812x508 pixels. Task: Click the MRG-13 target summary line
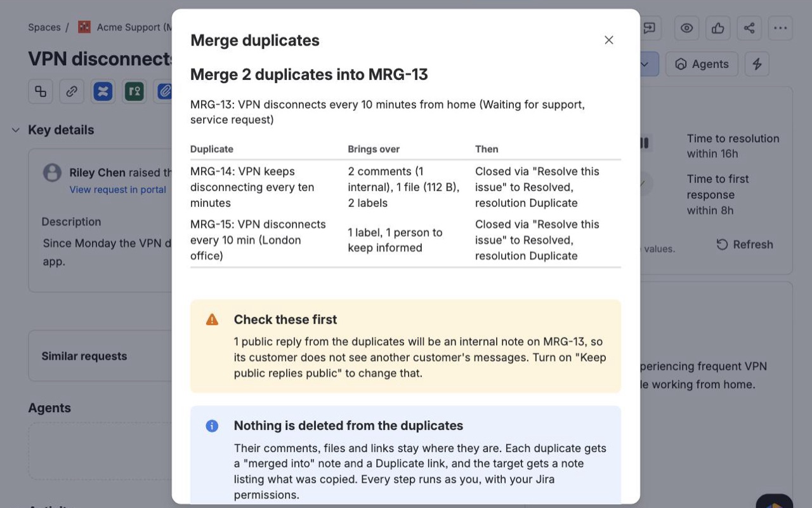pyautogui.click(x=388, y=112)
